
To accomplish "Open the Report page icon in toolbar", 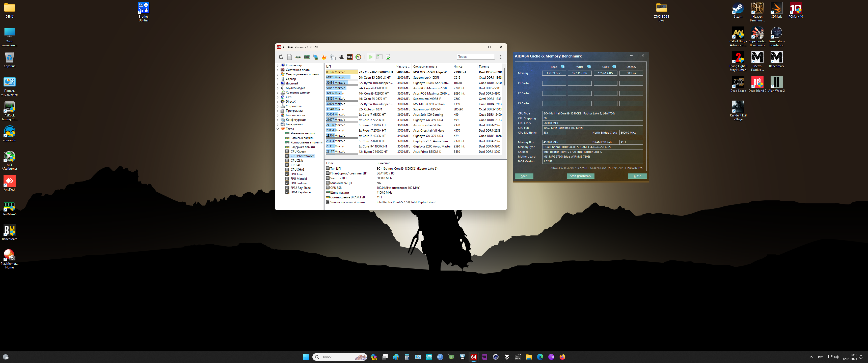I will click(x=289, y=57).
